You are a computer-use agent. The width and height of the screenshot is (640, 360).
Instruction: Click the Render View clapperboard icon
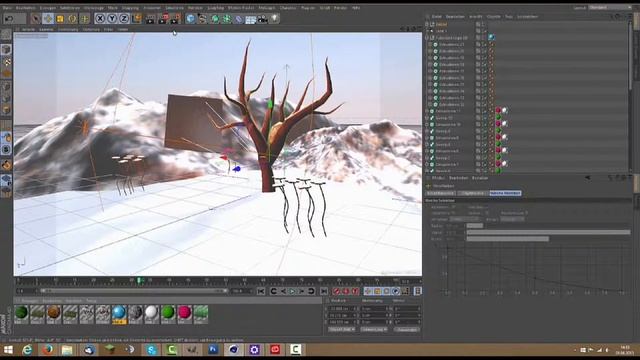click(150, 18)
